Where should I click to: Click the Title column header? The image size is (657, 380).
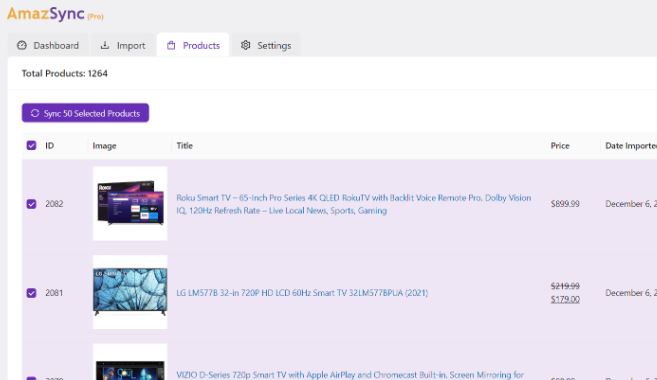pos(184,146)
